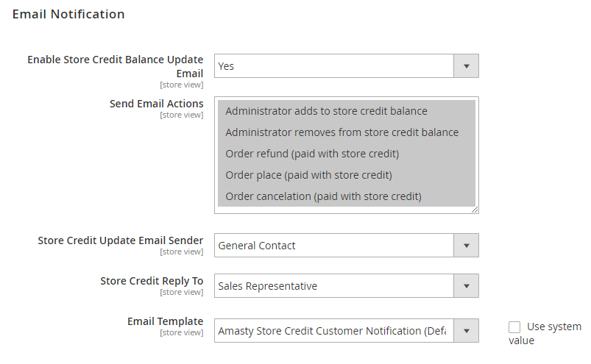Select 'Order place (paid with store credit)'
The image size is (591, 364).
click(x=308, y=175)
